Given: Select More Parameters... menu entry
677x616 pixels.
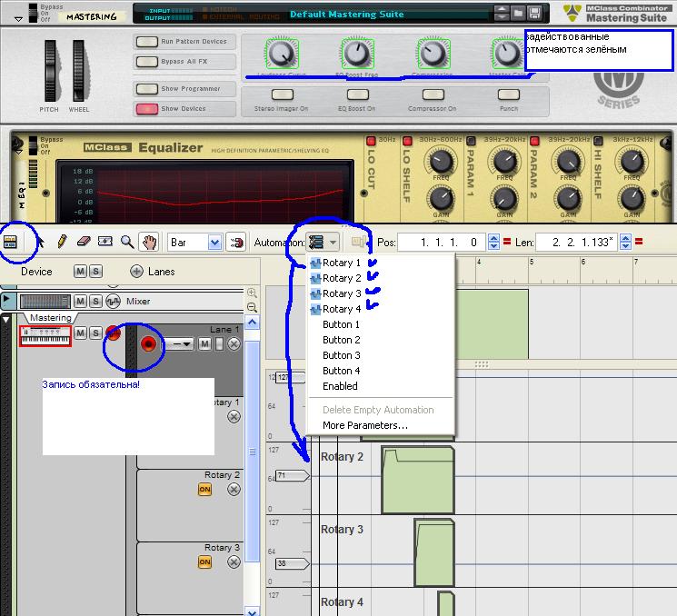Looking at the screenshot, I should click(364, 425).
